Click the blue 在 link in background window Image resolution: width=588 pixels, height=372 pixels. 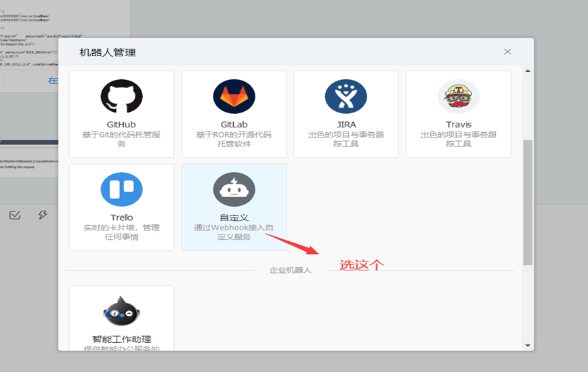pos(53,80)
